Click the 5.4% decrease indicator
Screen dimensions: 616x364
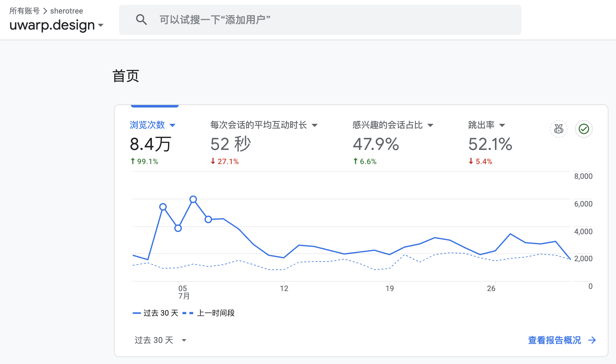coord(480,161)
